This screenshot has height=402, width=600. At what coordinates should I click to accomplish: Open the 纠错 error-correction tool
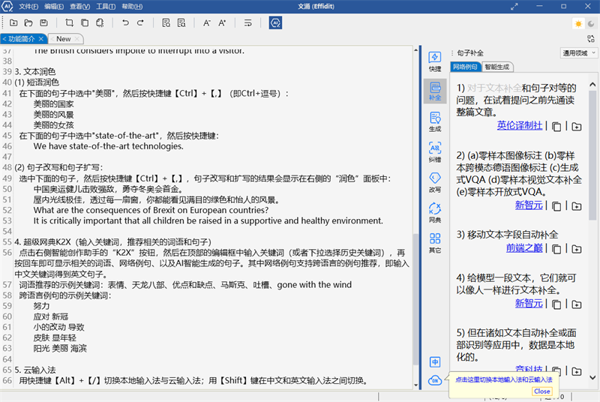click(435, 153)
